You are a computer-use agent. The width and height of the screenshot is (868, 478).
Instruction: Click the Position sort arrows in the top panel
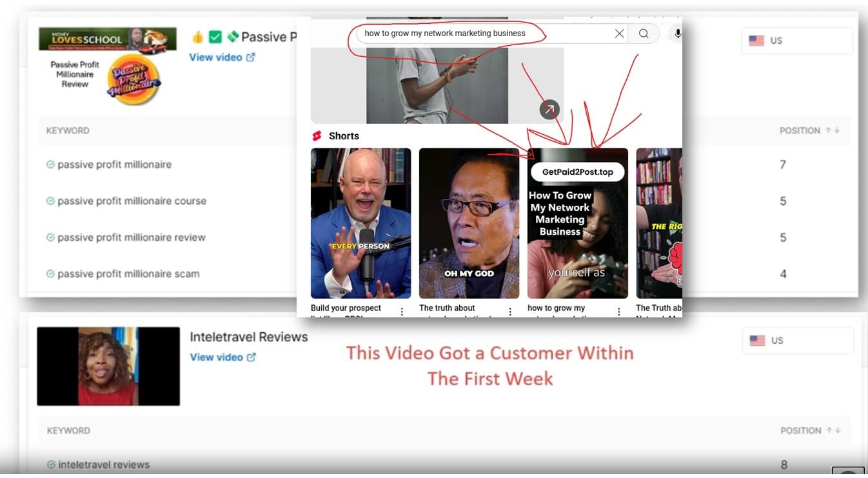[834, 130]
